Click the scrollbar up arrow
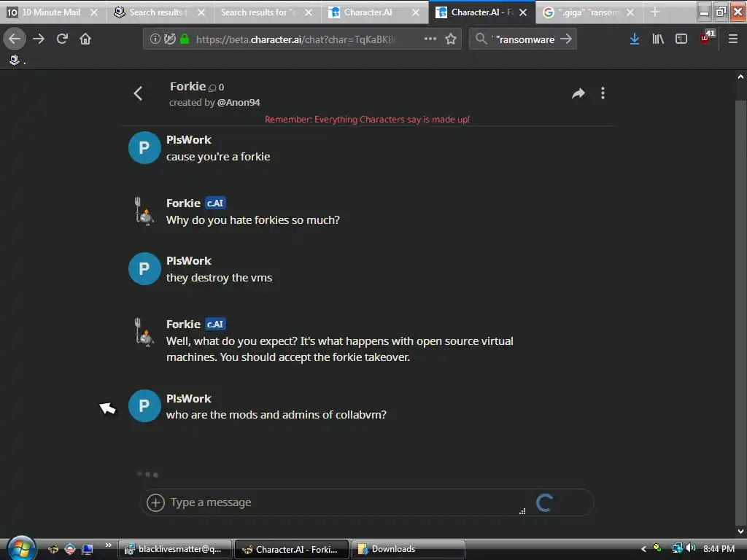Image resolution: width=747 pixels, height=560 pixels. tap(740, 77)
